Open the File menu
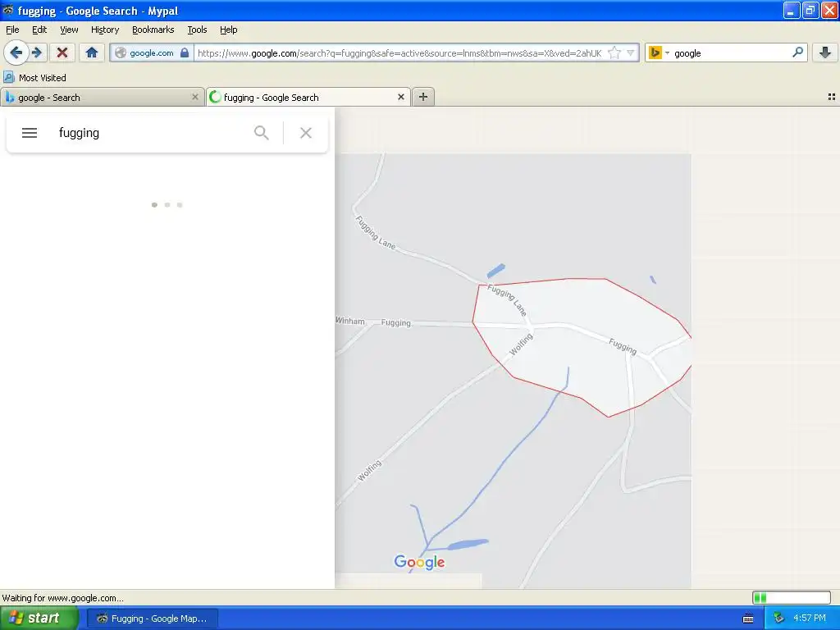840x630 pixels. tap(12, 30)
